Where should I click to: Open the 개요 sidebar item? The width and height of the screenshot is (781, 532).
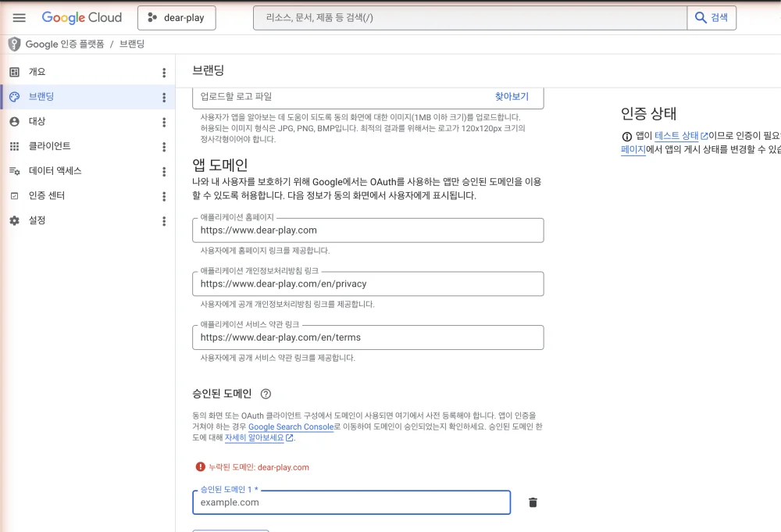pos(87,72)
